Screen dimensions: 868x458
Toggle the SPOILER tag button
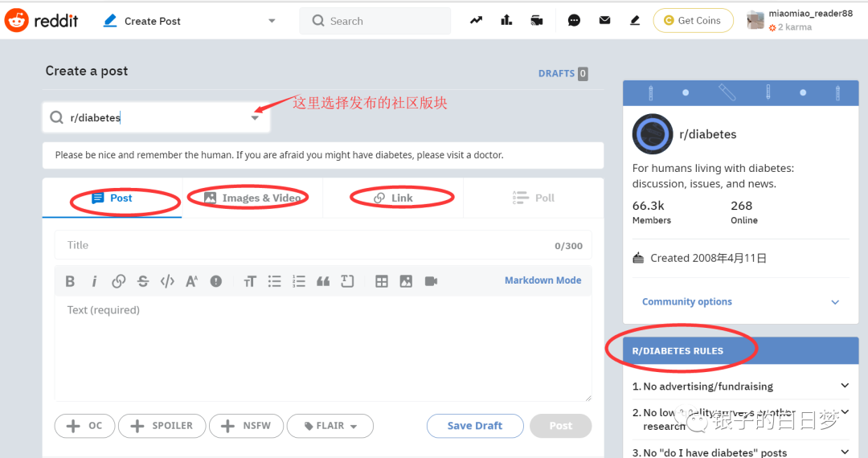pyautogui.click(x=162, y=426)
